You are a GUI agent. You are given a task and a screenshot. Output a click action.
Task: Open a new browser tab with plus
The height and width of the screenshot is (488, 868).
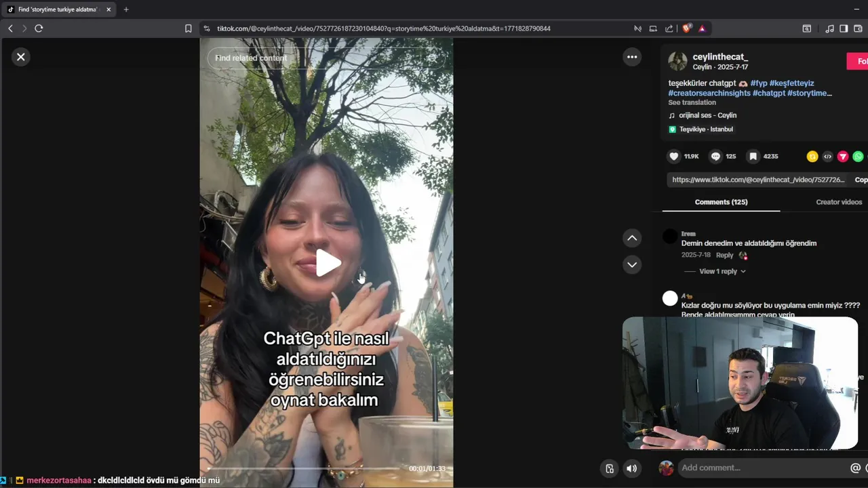tap(126, 9)
